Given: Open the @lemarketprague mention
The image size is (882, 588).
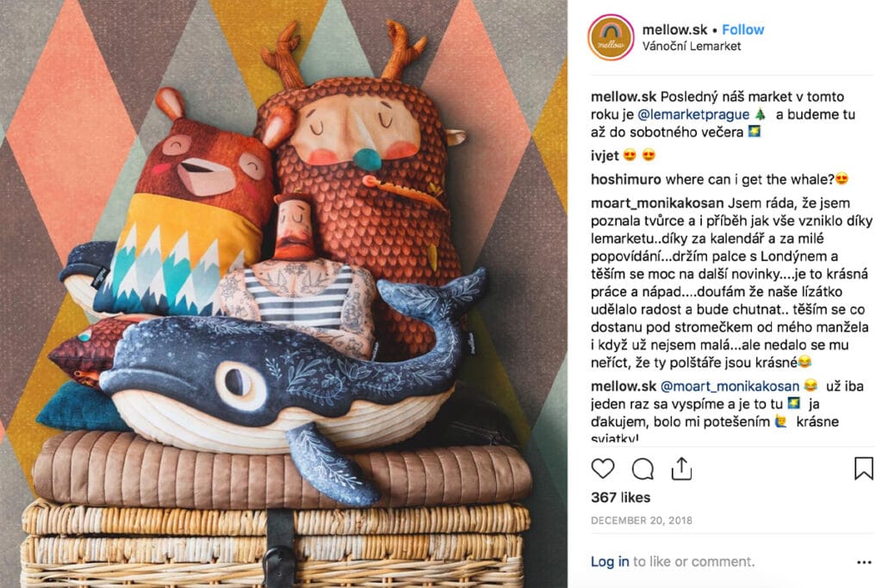Looking at the screenshot, I should tap(693, 115).
